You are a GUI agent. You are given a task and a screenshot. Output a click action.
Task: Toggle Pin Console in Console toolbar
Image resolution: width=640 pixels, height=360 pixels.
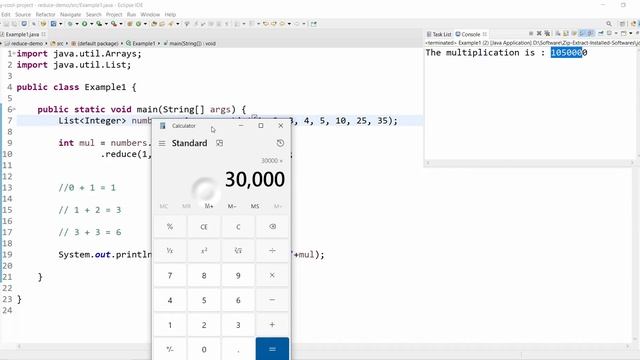601,33
